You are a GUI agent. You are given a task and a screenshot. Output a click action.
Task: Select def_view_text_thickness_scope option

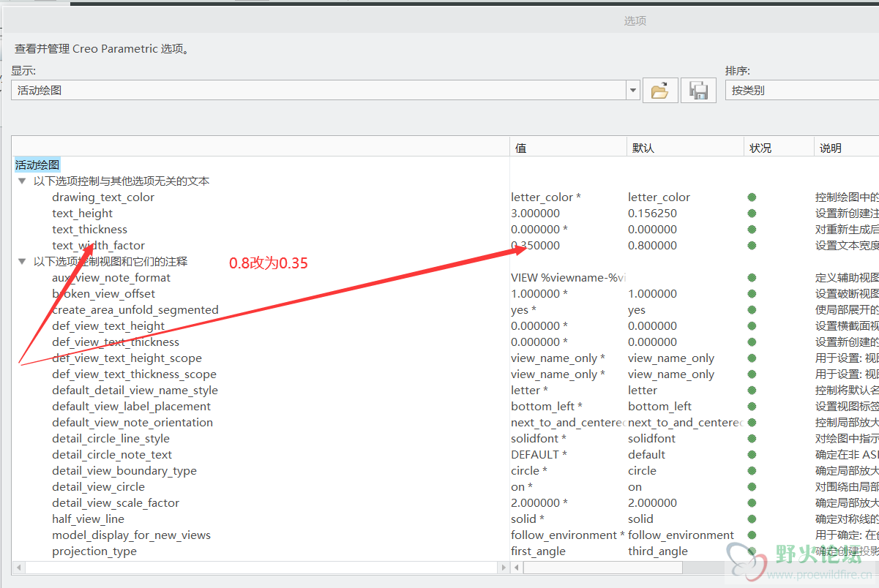click(134, 374)
